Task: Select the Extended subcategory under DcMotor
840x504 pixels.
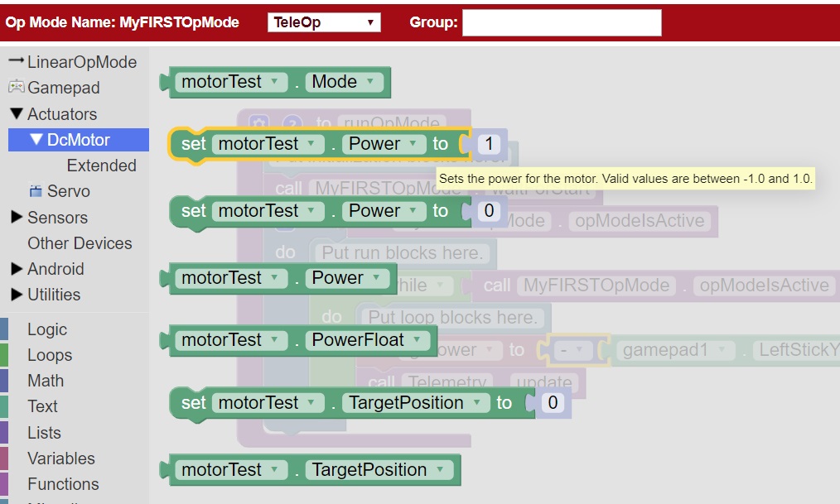Action: pyautogui.click(x=102, y=165)
